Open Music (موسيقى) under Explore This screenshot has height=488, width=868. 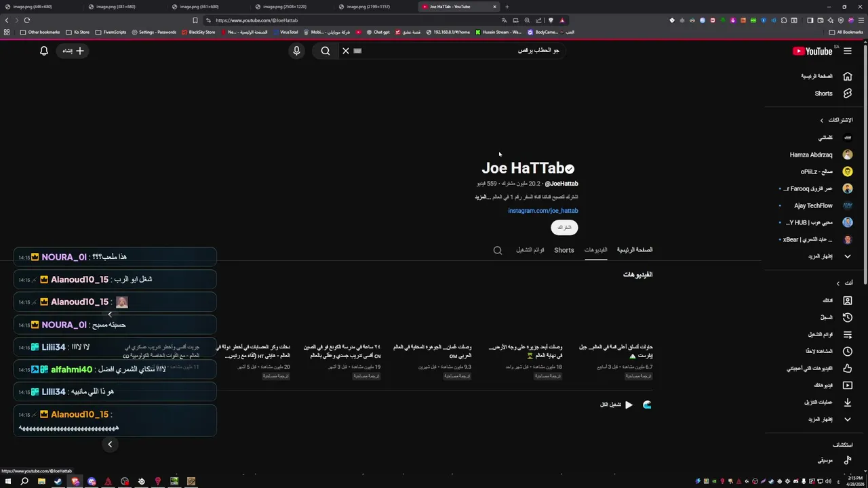click(x=835, y=460)
